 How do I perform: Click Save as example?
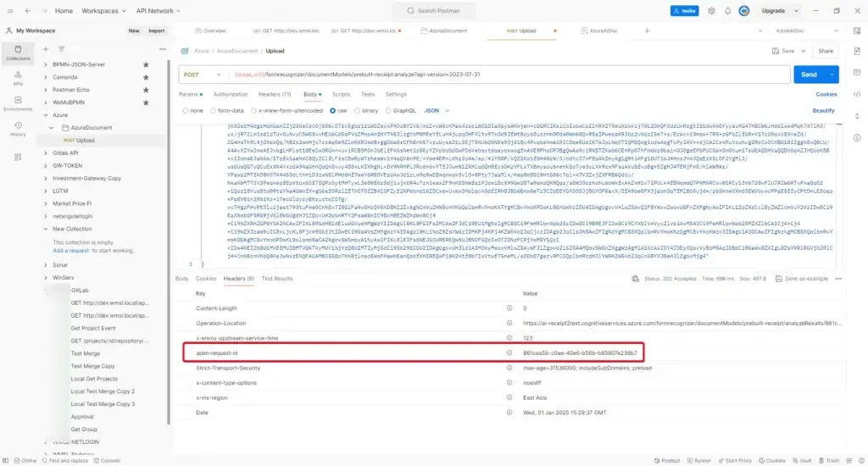(802, 279)
